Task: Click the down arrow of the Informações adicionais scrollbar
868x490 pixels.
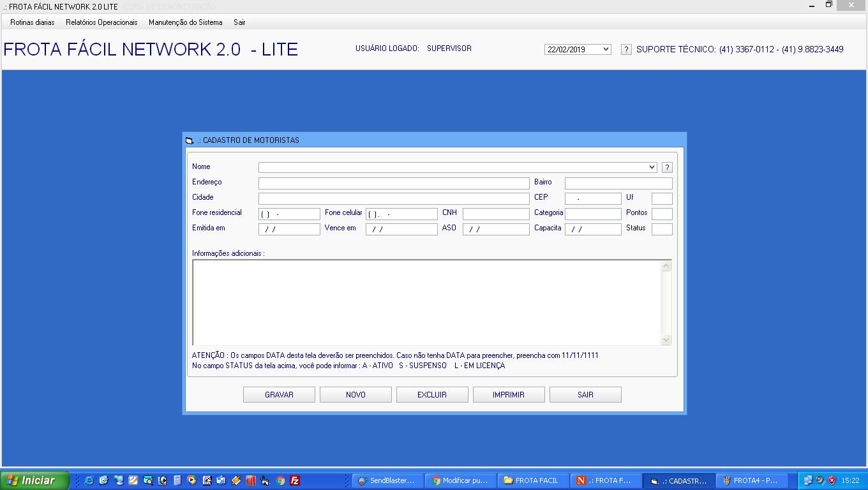Action: tap(666, 340)
